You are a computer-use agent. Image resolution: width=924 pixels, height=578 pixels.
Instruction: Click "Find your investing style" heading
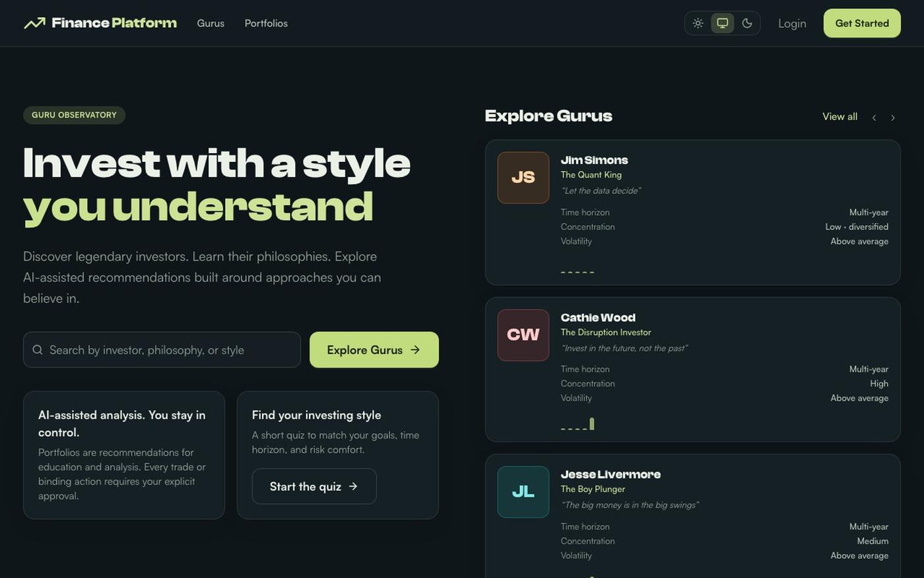(x=316, y=415)
